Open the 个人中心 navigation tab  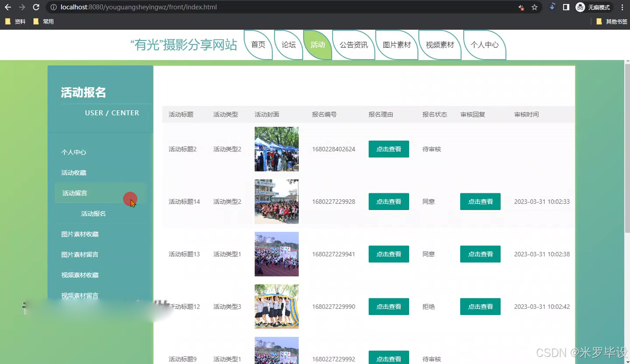point(485,45)
